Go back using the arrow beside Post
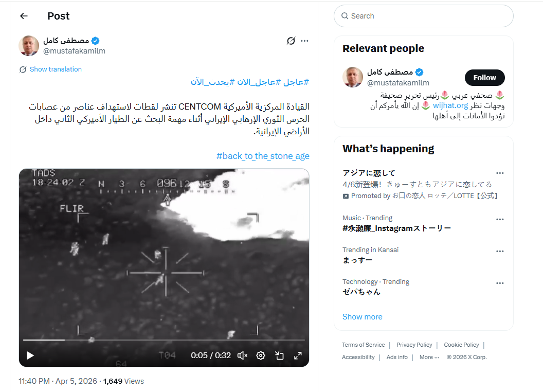Screen dimensions: 543x392 tap(24, 16)
